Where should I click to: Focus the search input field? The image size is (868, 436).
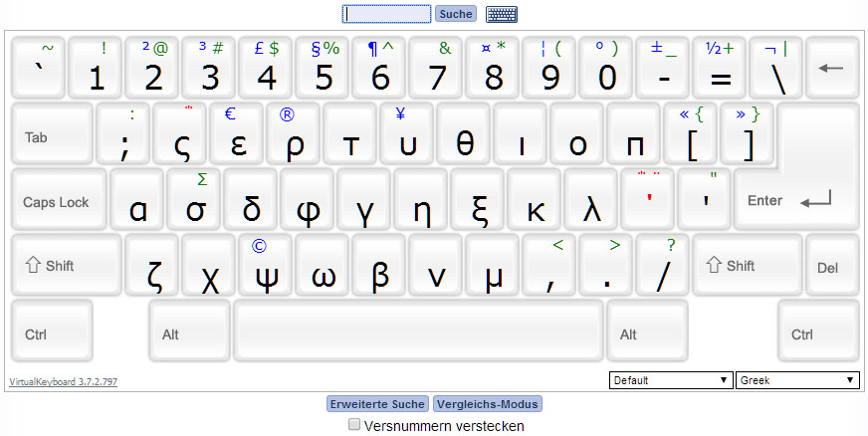(386, 14)
